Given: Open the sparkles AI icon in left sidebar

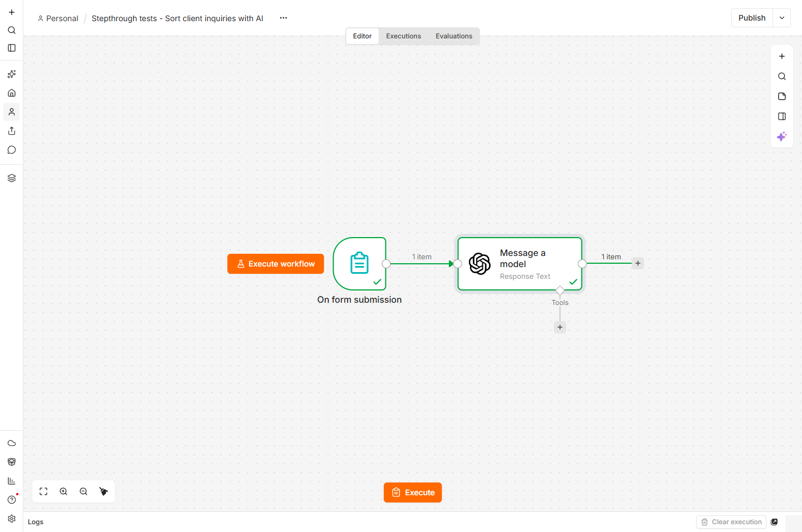Looking at the screenshot, I should tap(12, 74).
